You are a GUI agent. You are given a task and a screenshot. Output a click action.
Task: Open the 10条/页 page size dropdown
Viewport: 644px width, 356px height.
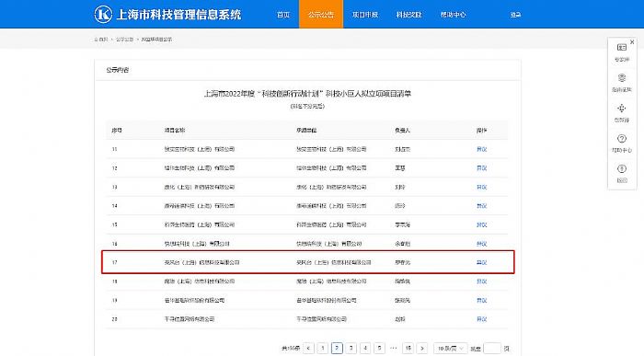pyautogui.click(x=450, y=349)
